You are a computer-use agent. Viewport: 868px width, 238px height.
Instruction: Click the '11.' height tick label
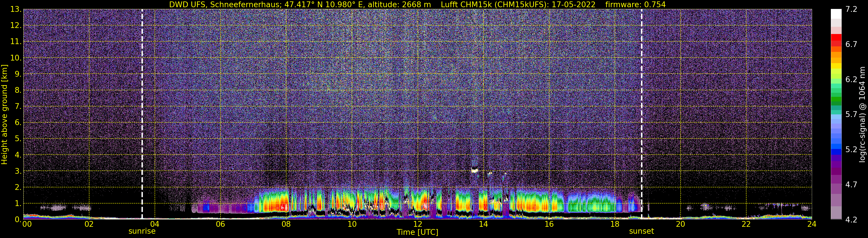click(16, 42)
